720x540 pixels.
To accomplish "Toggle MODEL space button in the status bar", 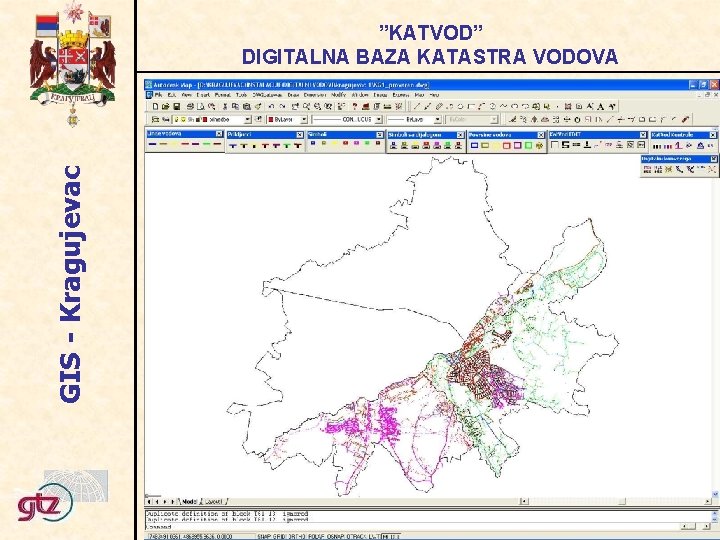I will coord(391,536).
